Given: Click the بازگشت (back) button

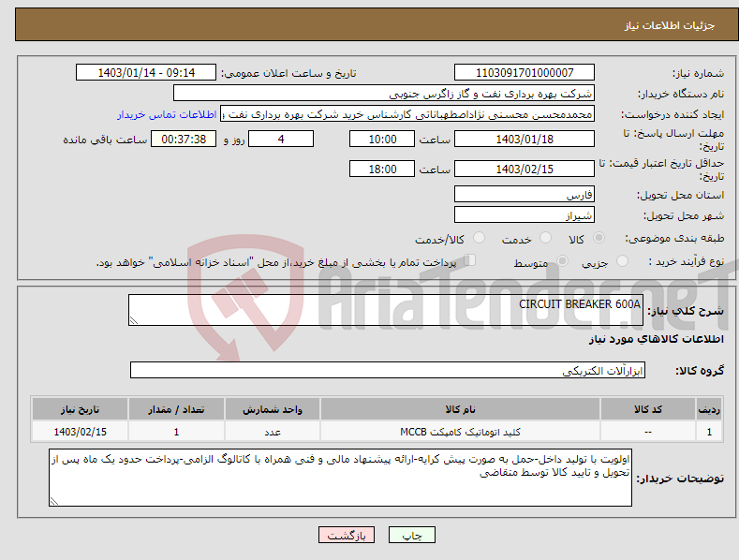Looking at the screenshot, I should point(347,535).
